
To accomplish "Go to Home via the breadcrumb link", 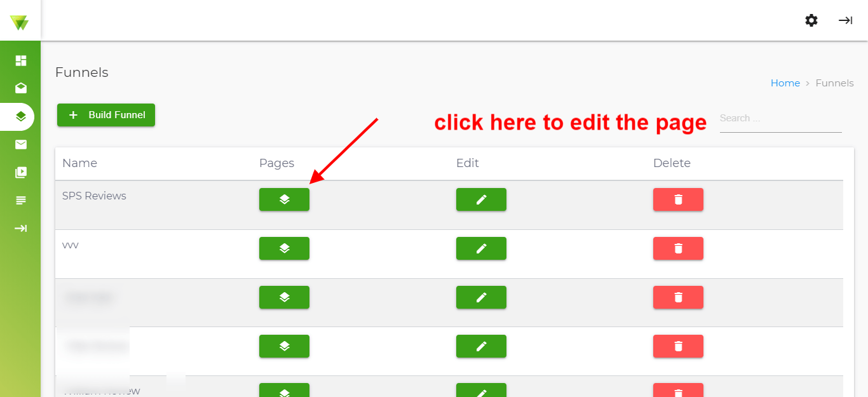I will coord(785,83).
